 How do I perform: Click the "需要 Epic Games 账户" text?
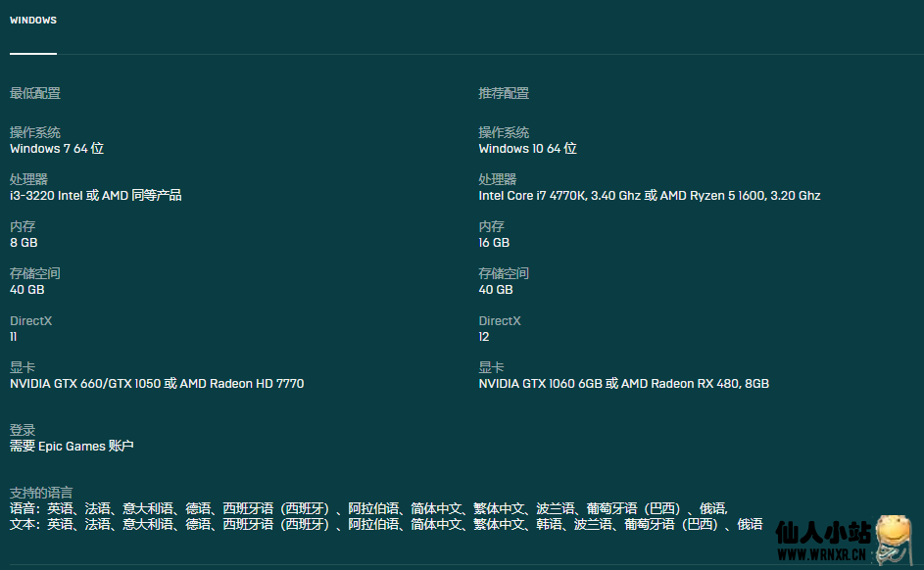tap(72, 447)
